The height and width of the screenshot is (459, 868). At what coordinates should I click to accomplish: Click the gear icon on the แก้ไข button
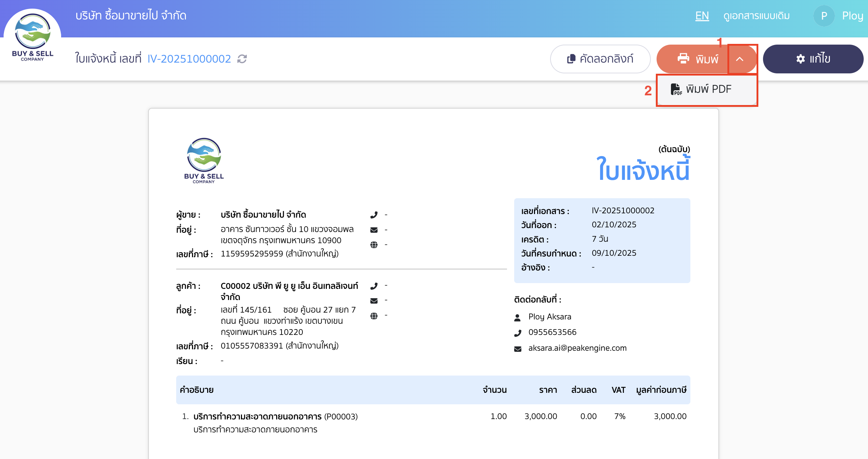(x=801, y=59)
